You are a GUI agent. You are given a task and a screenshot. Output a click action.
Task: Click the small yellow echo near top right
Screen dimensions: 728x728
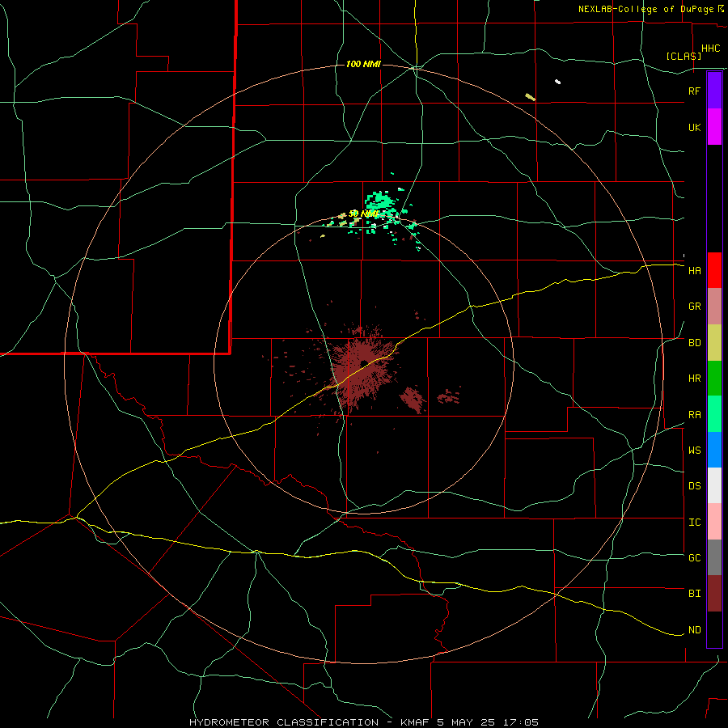[530, 97]
